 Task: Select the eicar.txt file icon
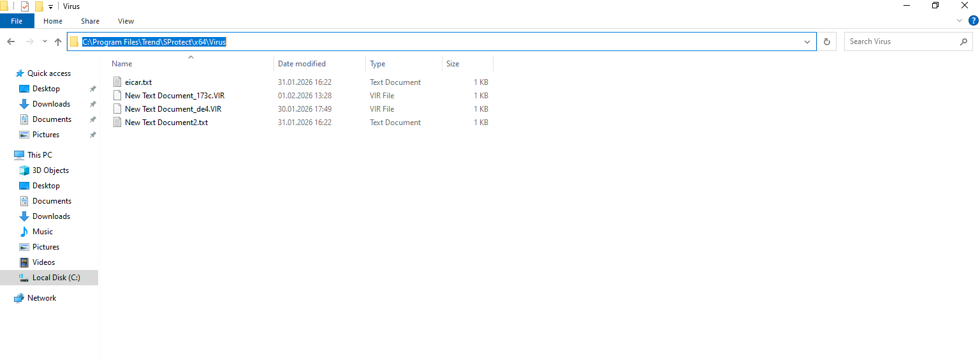[x=117, y=82]
